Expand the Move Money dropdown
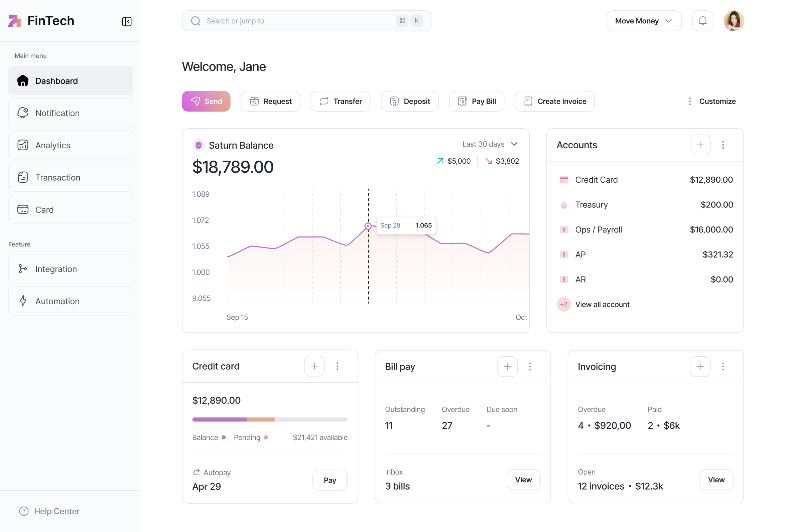This screenshot has width=786, height=532. [x=644, y=21]
